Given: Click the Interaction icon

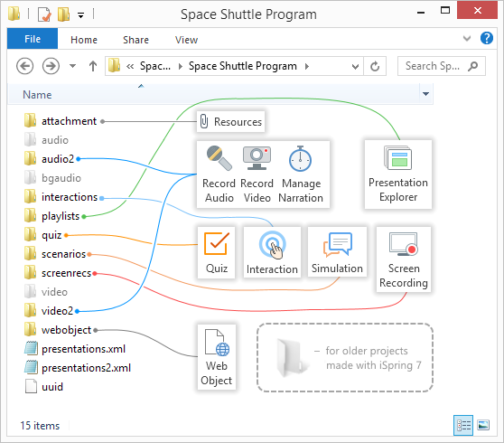Looking at the screenshot, I should (x=272, y=245).
